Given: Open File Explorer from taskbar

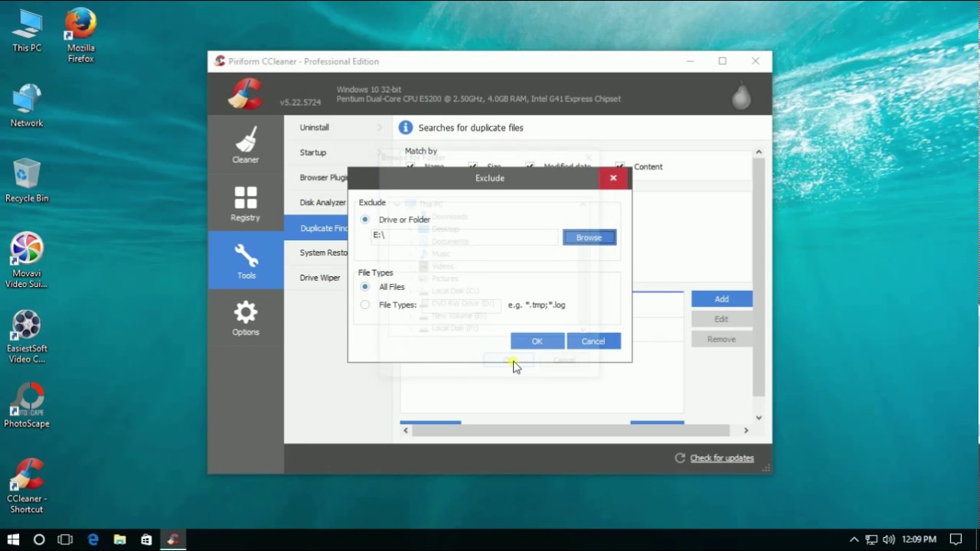Looking at the screenshot, I should (x=119, y=540).
